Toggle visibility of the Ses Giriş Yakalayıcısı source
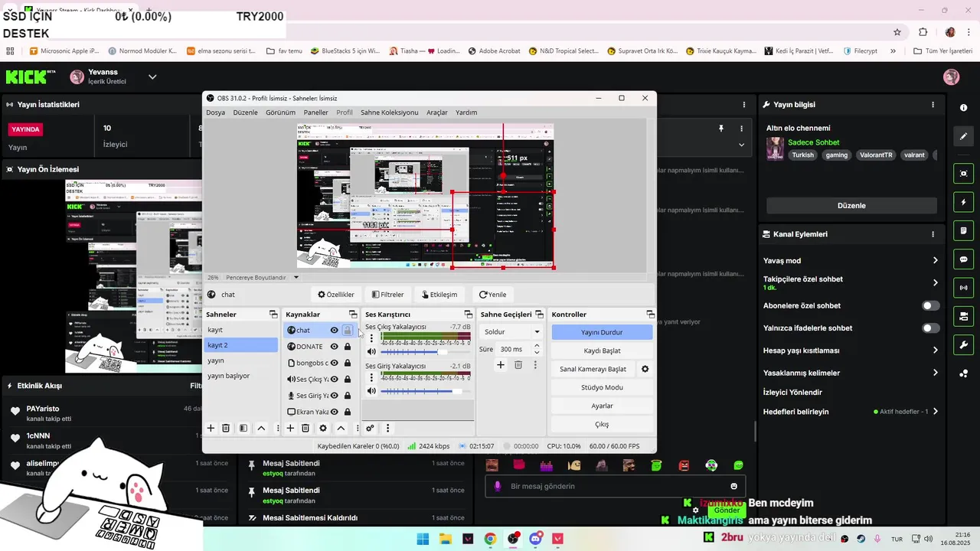 click(x=335, y=396)
